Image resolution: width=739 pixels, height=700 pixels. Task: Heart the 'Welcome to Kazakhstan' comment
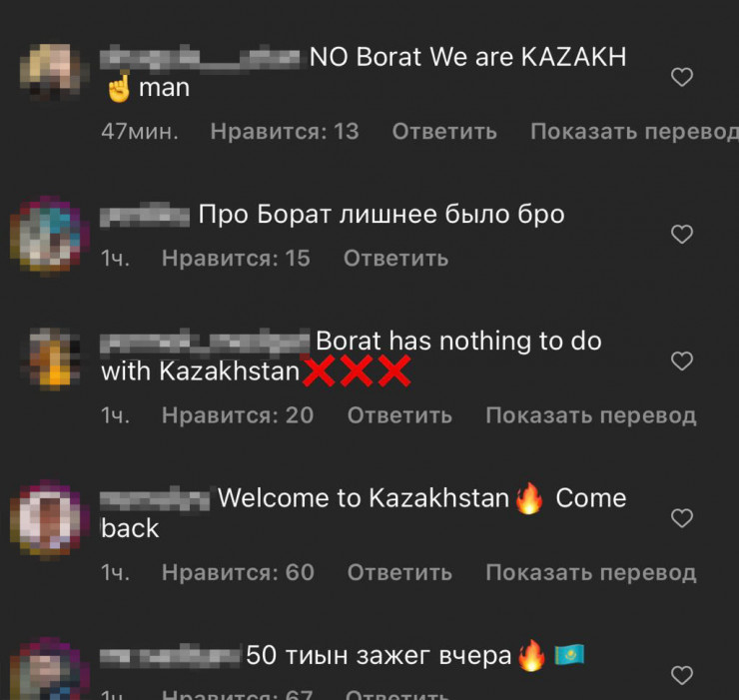point(681,518)
